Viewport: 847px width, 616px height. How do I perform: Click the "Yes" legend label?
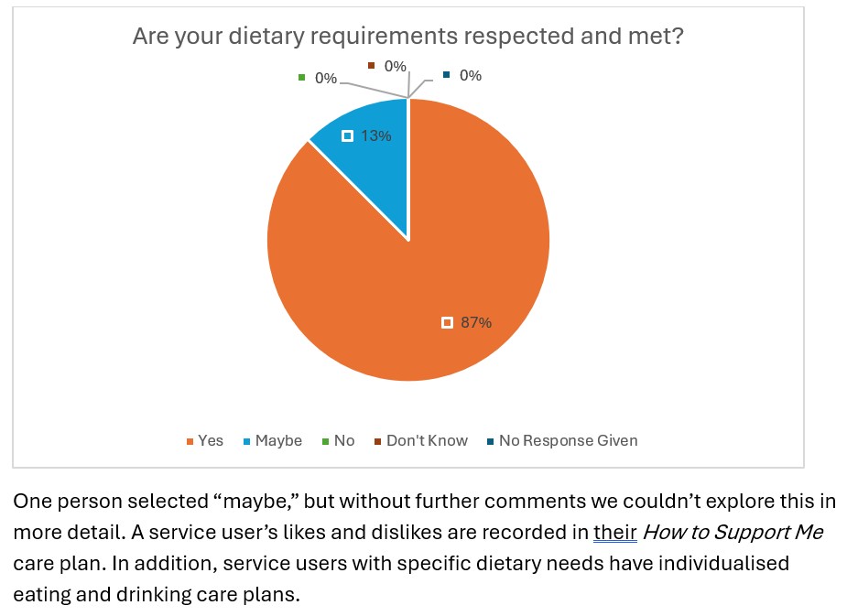pyautogui.click(x=211, y=441)
